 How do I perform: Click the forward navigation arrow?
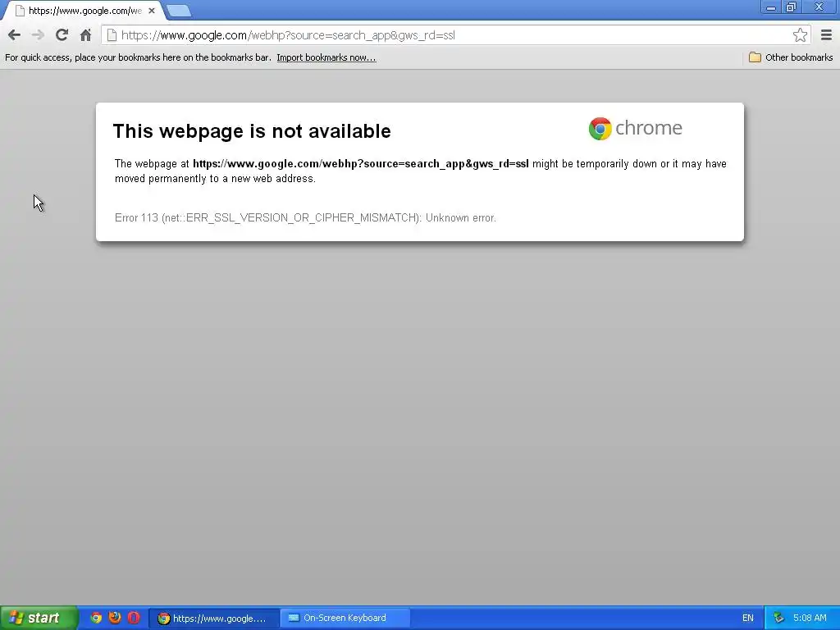(x=38, y=35)
